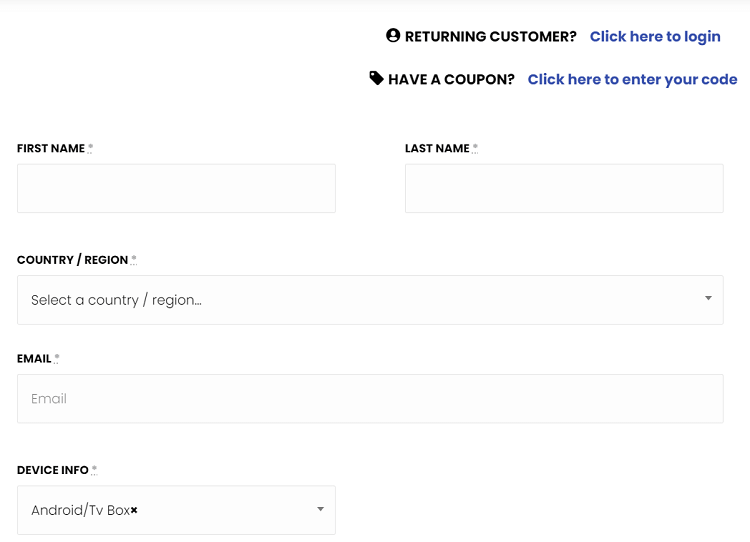750x542 pixels.
Task: Click the Country / Region field label
Action: (72, 260)
